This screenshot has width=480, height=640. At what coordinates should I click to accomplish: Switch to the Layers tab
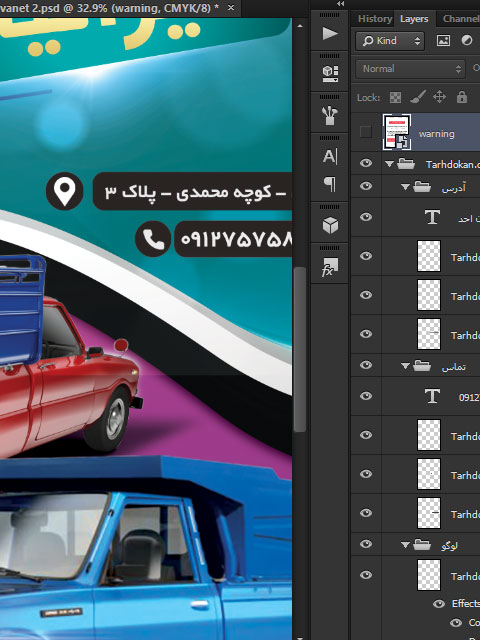point(414,19)
